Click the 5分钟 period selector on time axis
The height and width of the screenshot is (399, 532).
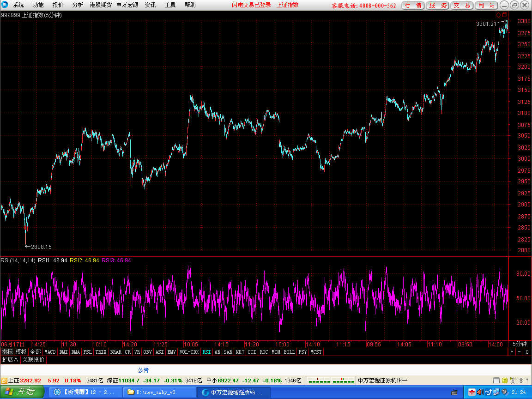pyautogui.click(x=520, y=344)
